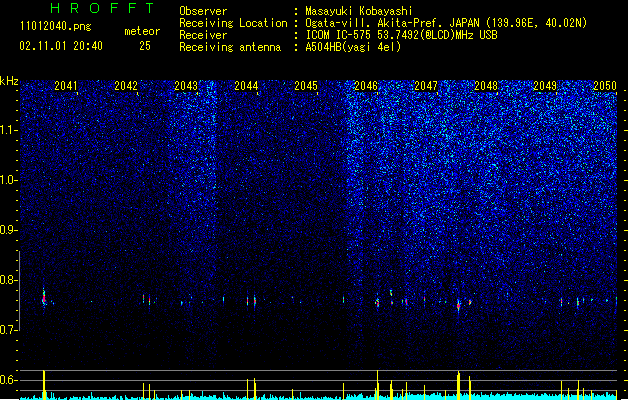Click the HROFFT title text
Screen dimensions: 629x400
pos(102,8)
